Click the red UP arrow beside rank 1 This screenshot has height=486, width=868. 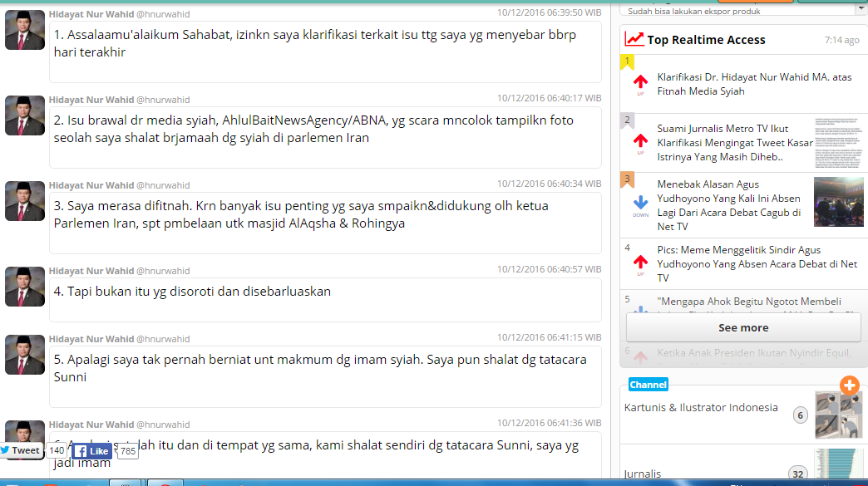tap(640, 82)
